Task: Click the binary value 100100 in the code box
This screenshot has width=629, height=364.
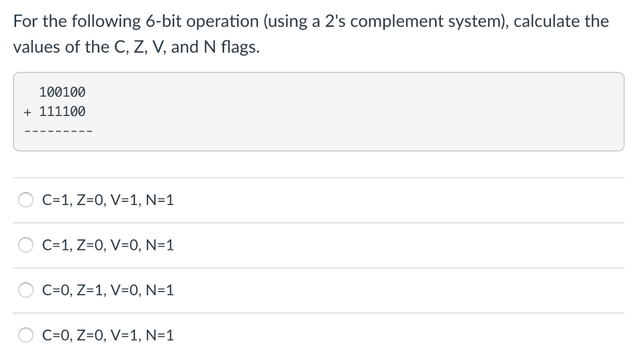Action: pos(62,92)
